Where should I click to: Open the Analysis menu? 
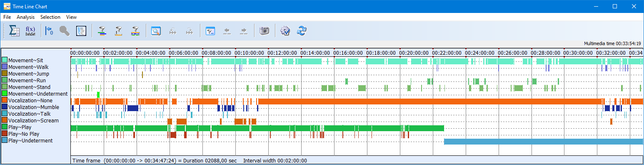(x=26, y=17)
